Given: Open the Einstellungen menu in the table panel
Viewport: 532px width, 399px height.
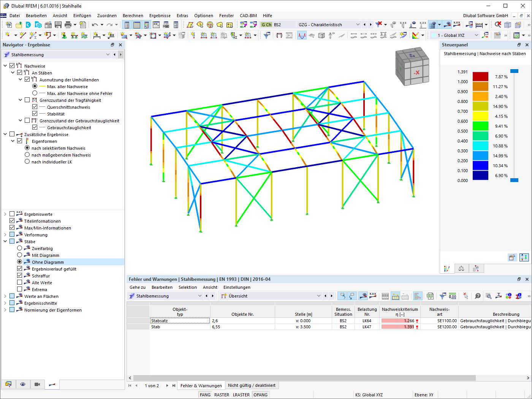Looking at the screenshot, I should click(237, 287).
